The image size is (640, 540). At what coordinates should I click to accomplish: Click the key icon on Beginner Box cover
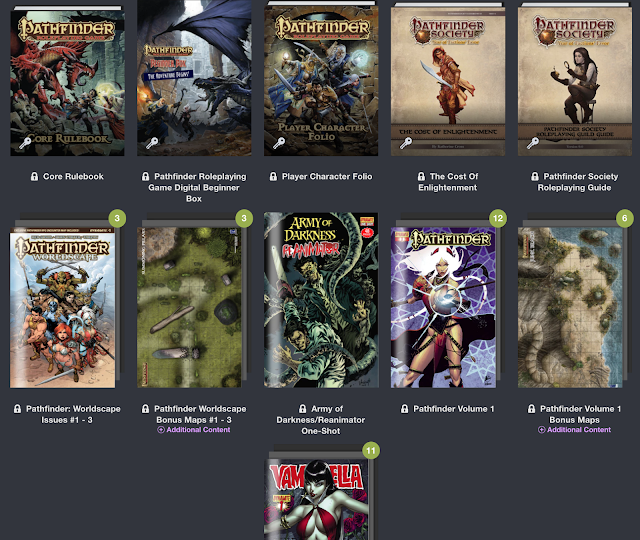pyautogui.click(x=152, y=143)
